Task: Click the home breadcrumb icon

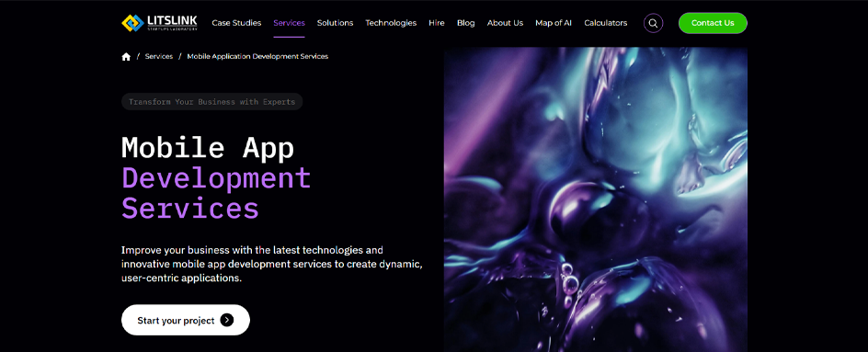Action: [x=126, y=56]
